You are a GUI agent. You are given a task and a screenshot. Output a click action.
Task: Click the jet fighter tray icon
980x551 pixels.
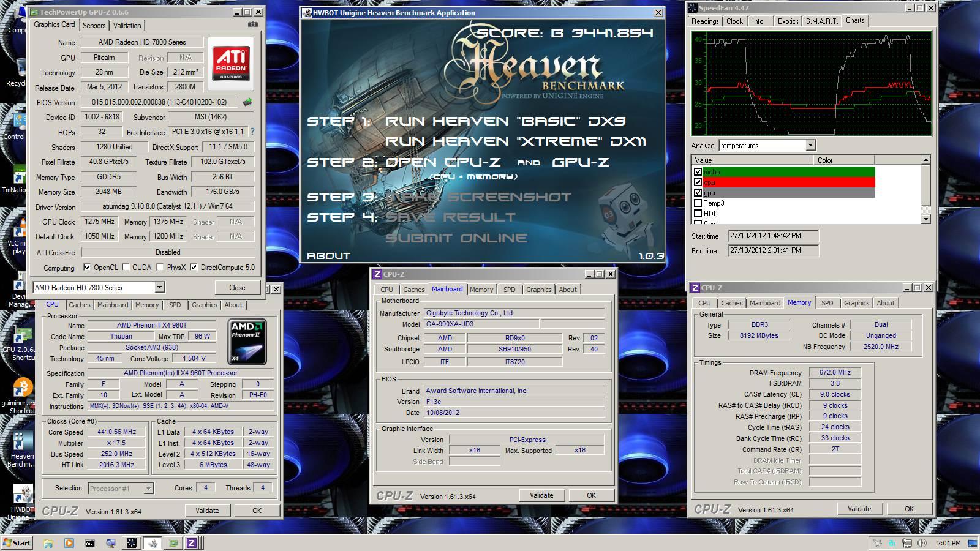point(877,543)
